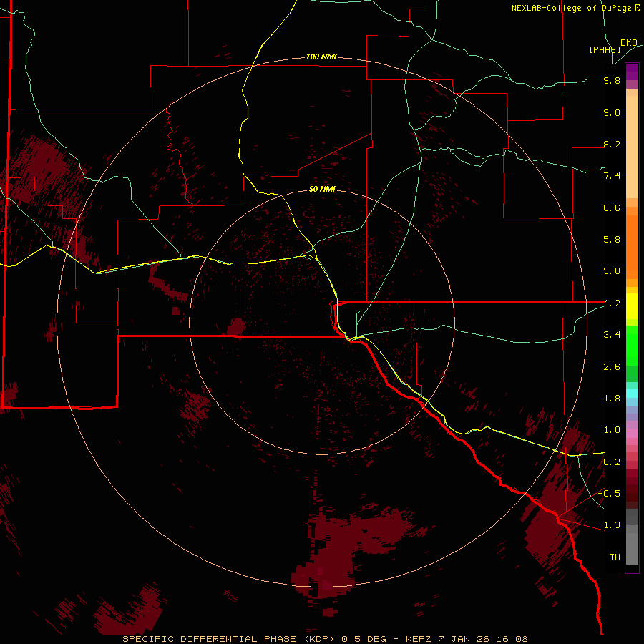This screenshot has height=644, width=644.
Task: Click the 1.0 scale value
Action: tap(612, 430)
